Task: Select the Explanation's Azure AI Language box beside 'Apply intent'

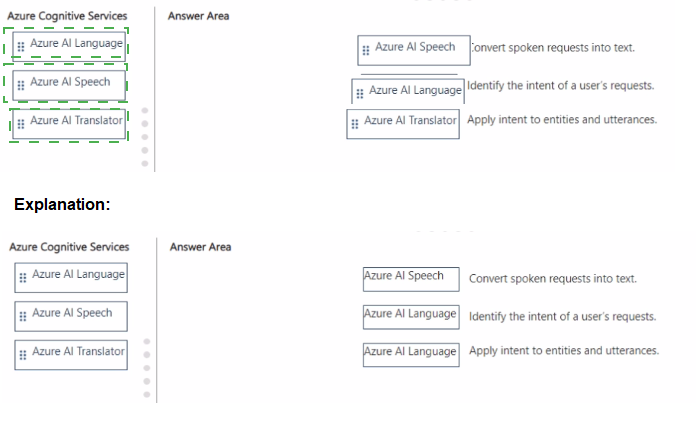Action: pyautogui.click(x=411, y=355)
